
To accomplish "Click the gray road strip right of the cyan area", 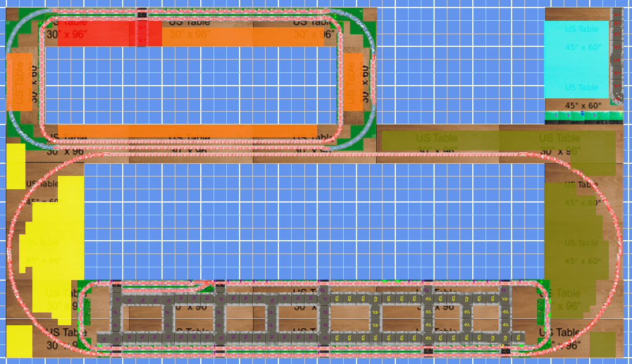I will (x=617, y=58).
